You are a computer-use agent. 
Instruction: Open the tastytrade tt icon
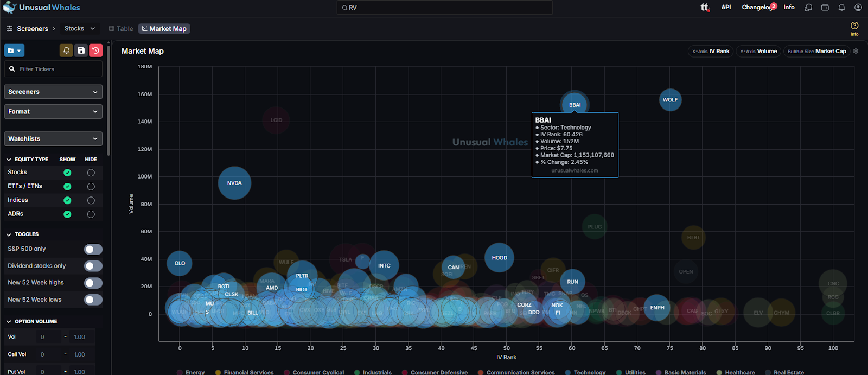pos(705,7)
